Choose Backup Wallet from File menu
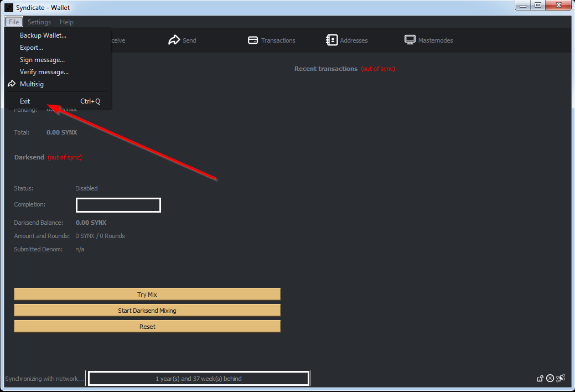Image resolution: width=575 pixels, height=392 pixels. (x=43, y=35)
